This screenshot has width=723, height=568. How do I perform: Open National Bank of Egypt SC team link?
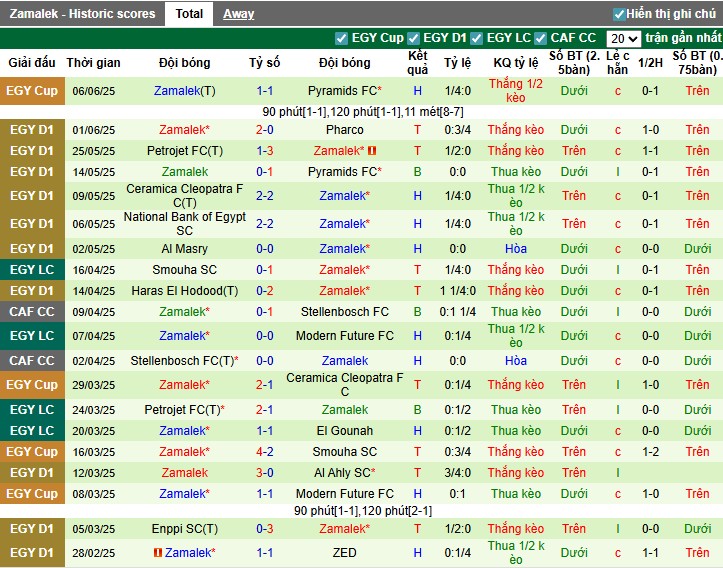tap(184, 224)
